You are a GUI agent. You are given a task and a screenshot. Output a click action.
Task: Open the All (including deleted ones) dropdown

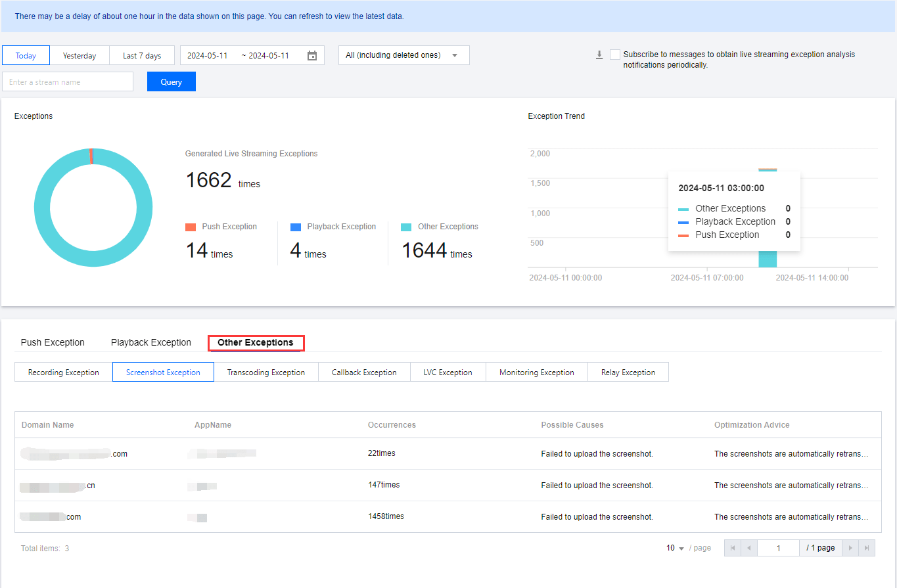[403, 55]
